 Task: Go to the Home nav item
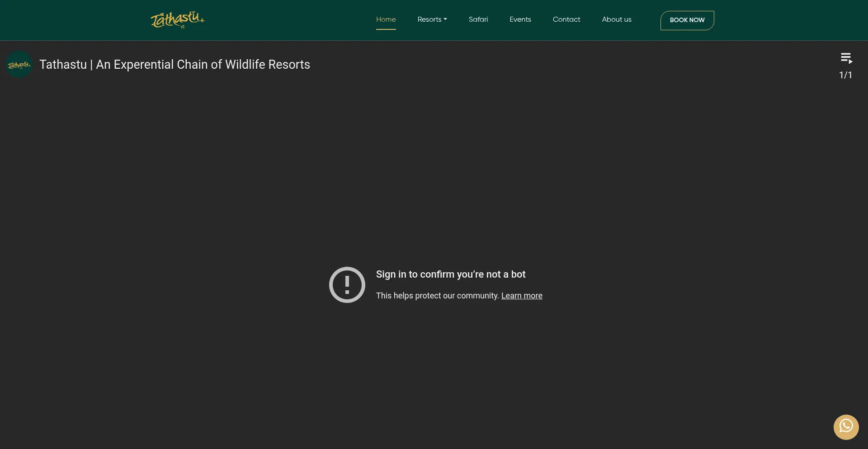386,19
